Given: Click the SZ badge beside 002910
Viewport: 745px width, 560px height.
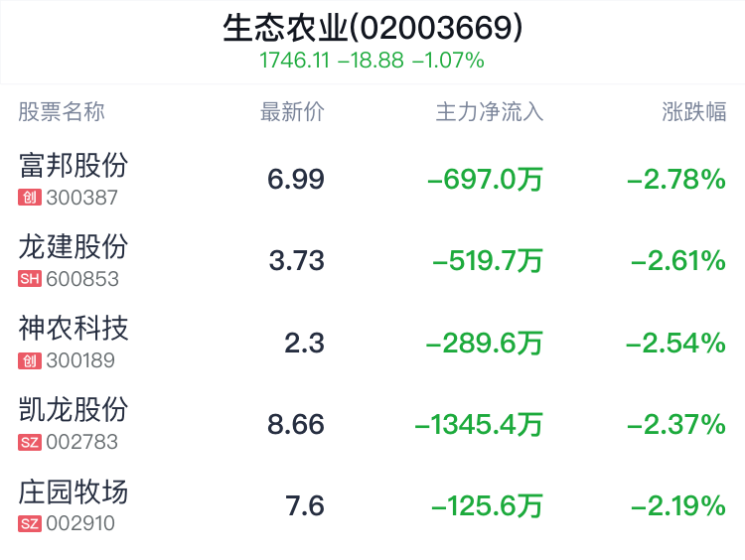Looking at the screenshot, I should tap(30, 524).
